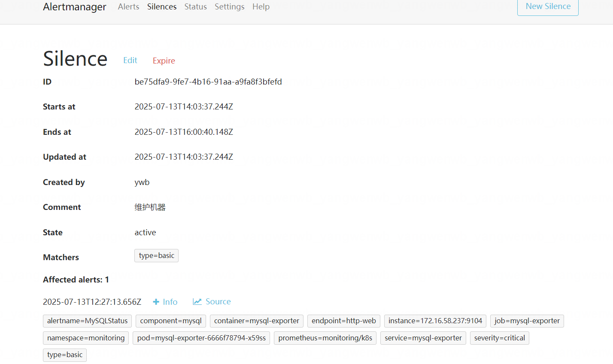Click the silence ID value text

click(x=208, y=82)
